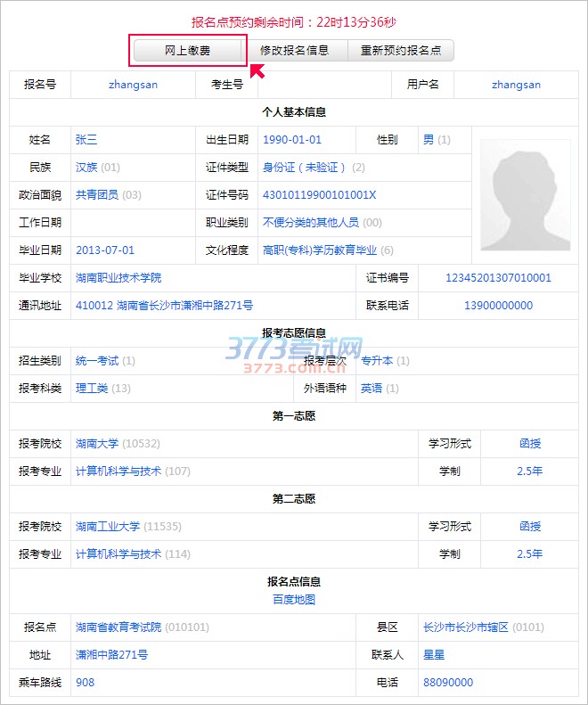Click the certificate number 12345201307010001
This screenshot has width=588, height=705.
498,278
